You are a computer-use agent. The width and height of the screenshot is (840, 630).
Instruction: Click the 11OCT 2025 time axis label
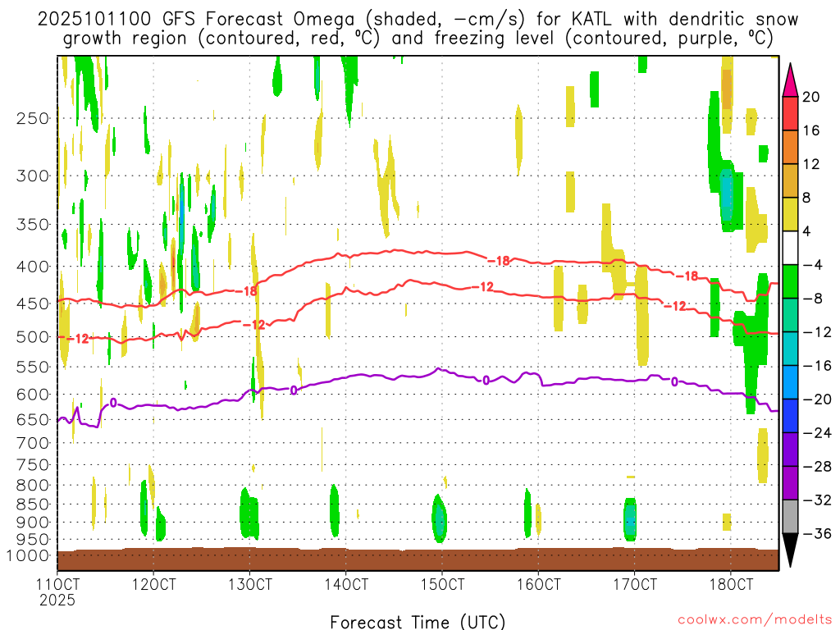tap(57, 591)
